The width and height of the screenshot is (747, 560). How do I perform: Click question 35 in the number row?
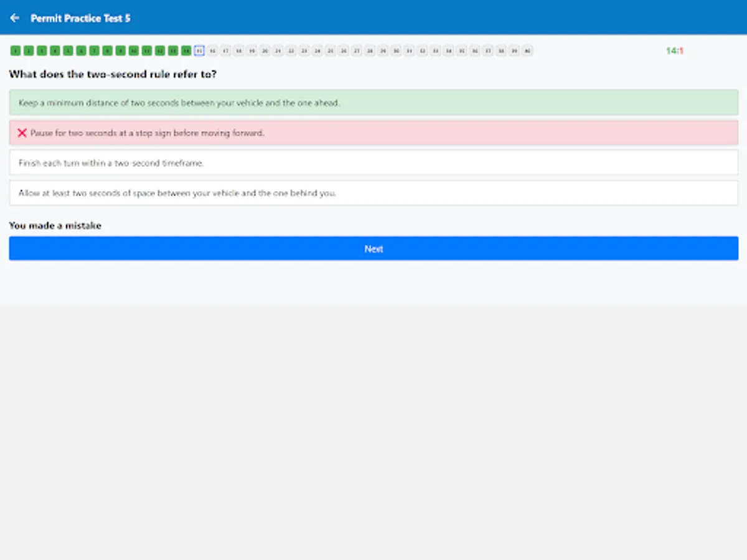(461, 51)
